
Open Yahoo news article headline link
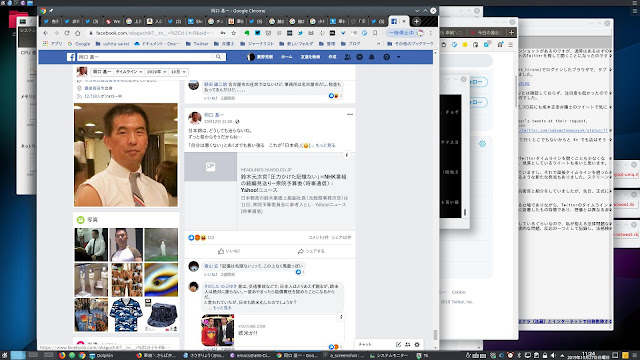293,184
